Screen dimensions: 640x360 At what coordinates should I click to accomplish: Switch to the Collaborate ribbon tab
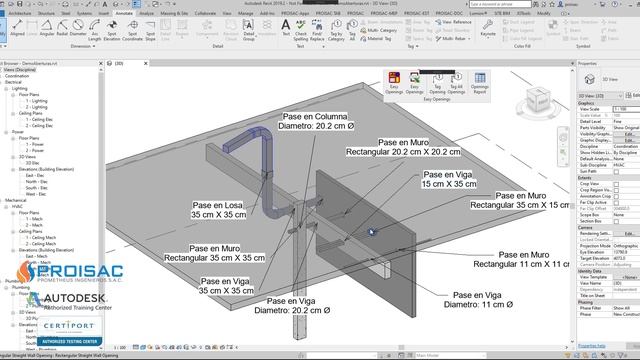coord(205,13)
